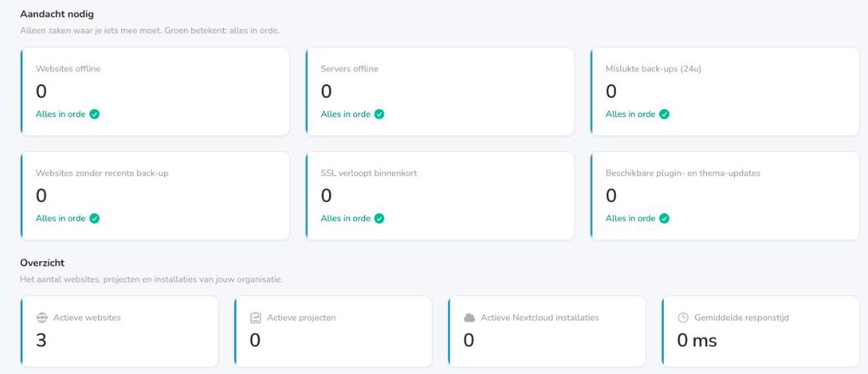Select the Mislukte back-ups (24u) label
868x374 pixels.
(653, 69)
